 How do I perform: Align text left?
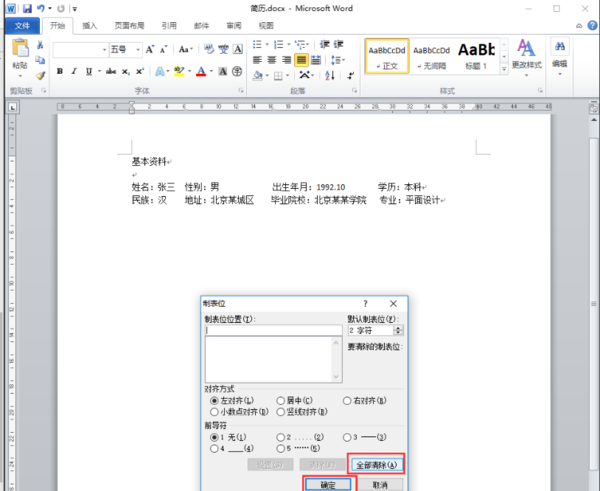click(257, 60)
